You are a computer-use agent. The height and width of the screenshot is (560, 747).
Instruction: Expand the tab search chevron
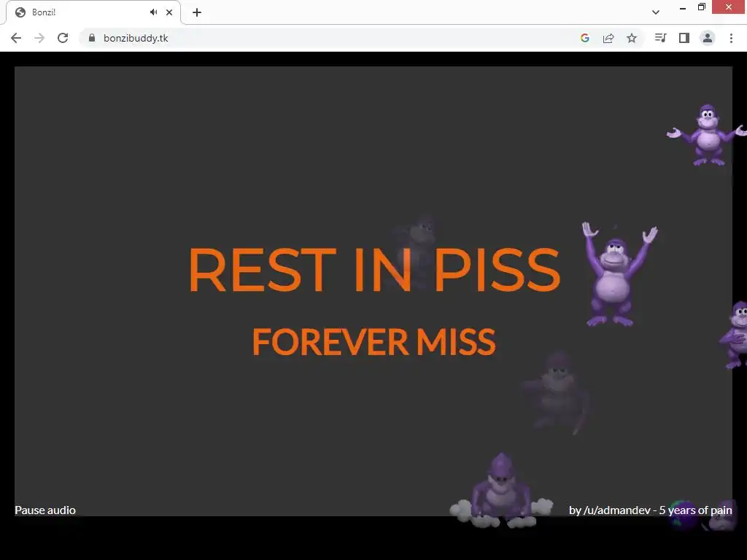point(656,12)
